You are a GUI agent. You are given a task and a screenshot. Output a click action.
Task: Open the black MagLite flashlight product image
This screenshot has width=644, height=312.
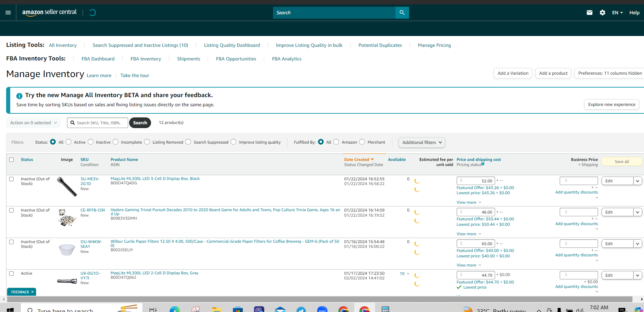tap(67, 186)
